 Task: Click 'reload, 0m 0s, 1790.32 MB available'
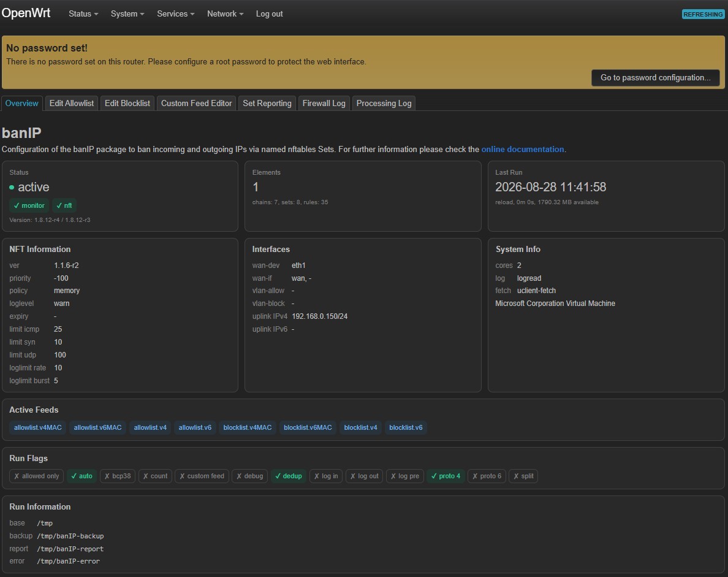[x=547, y=202]
